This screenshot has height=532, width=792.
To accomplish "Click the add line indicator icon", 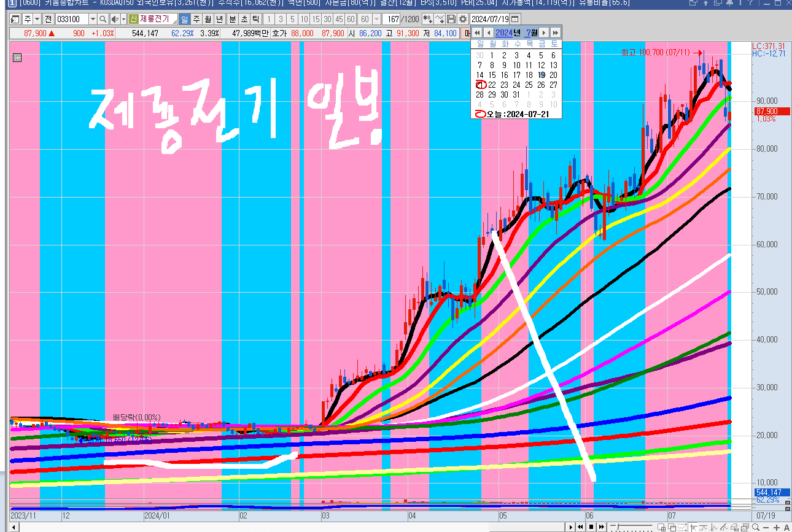I will tap(440, 19).
